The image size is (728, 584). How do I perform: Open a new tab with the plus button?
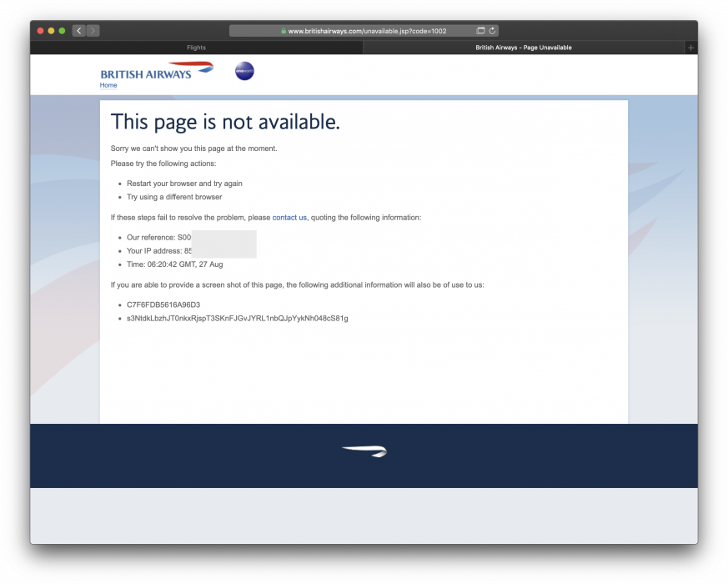690,48
